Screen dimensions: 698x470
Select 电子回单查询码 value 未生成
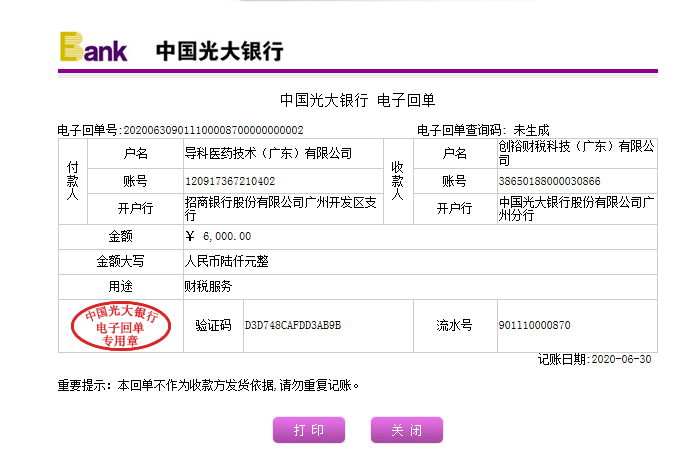point(531,130)
